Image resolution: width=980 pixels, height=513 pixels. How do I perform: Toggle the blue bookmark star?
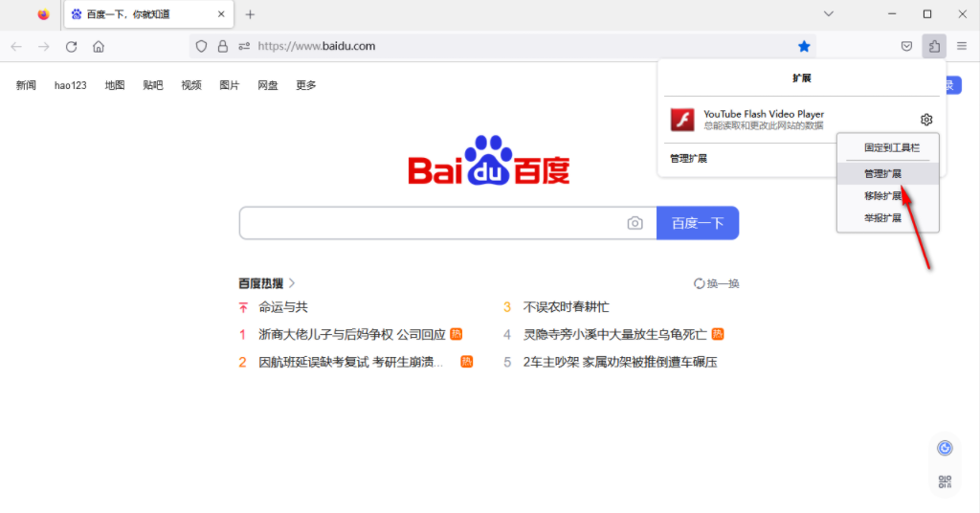pos(804,46)
